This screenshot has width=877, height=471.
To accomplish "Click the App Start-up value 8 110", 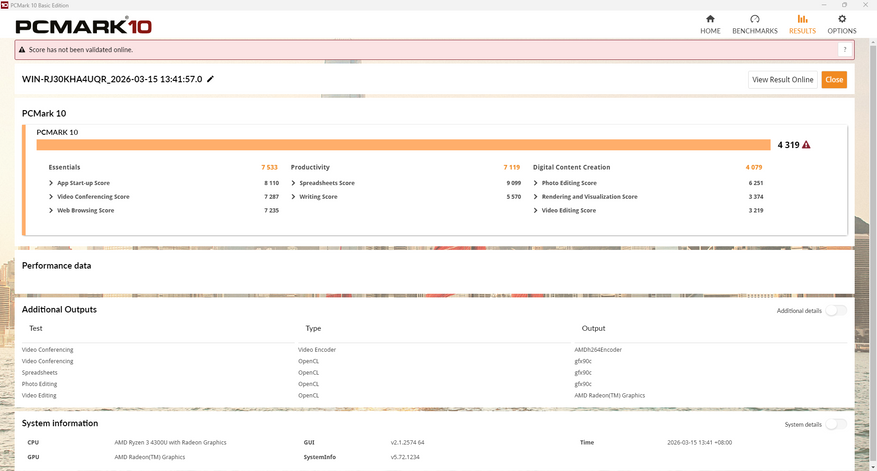I will point(271,183).
